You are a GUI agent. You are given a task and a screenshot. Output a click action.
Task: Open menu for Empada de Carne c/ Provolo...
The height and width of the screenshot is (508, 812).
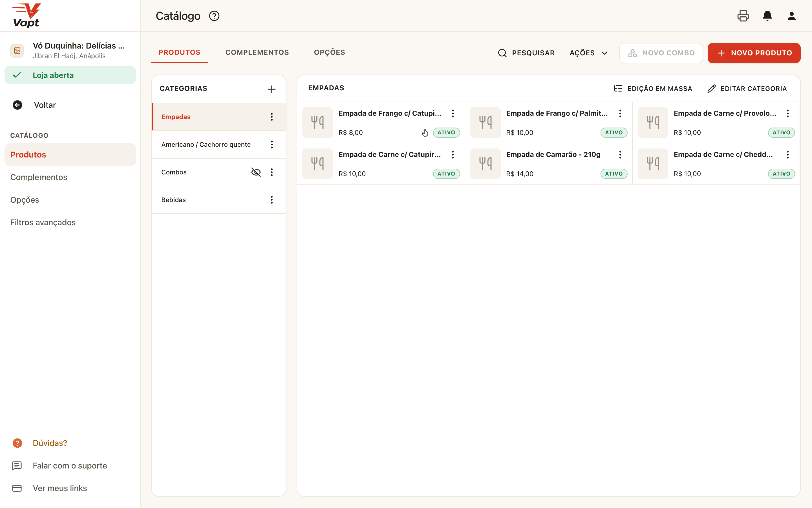coord(787,113)
